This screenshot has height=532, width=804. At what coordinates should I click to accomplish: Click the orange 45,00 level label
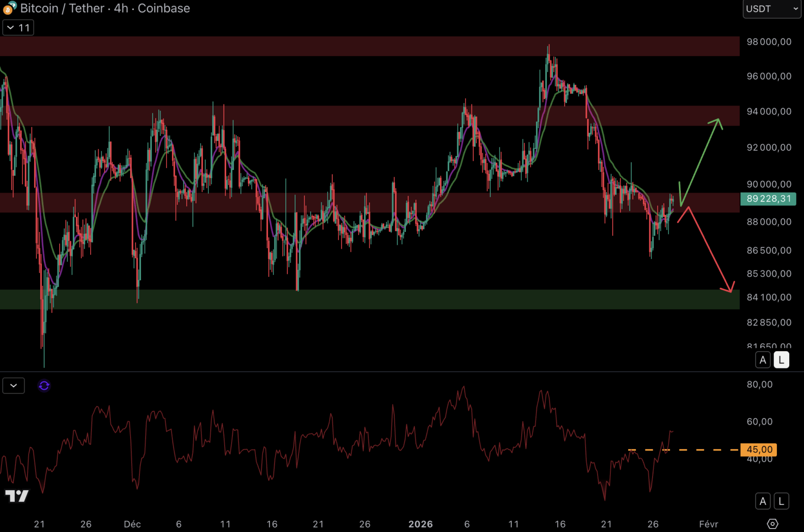click(x=759, y=450)
